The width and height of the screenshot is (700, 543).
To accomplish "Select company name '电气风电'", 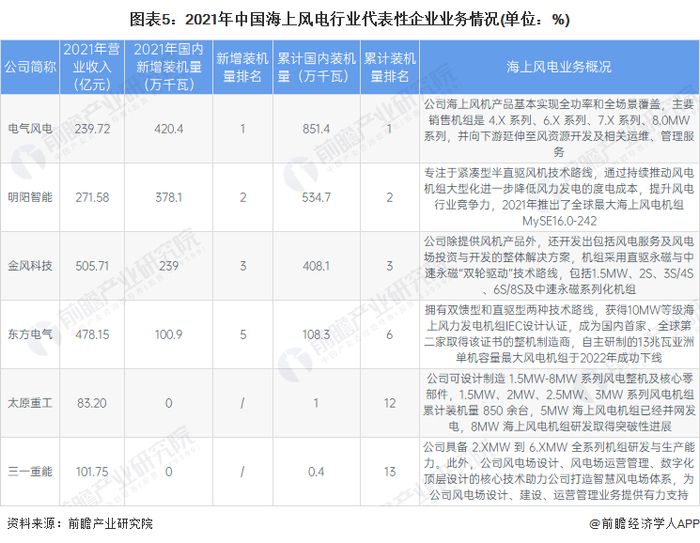I will [x=30, y=129].
